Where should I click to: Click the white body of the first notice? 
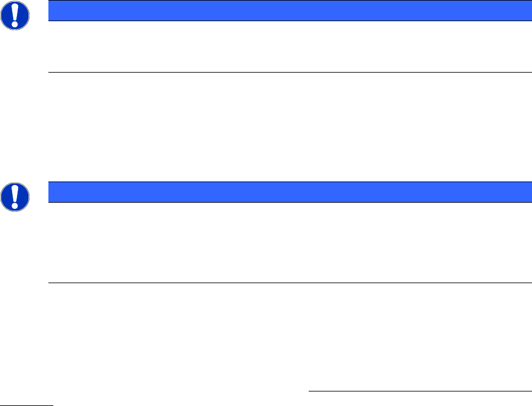[286, 47]
